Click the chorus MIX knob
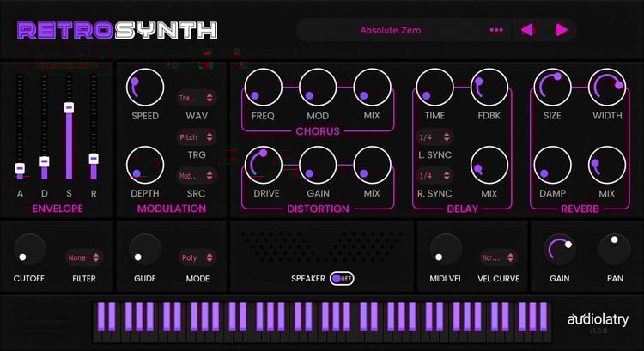Screen dimensions: 644x351 pos(372,88)
